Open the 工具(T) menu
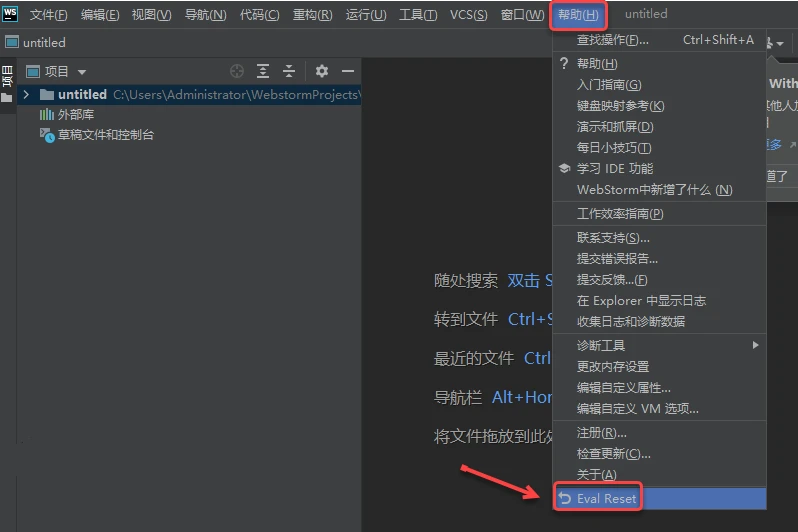The image size is (798, 532). pyautogui.click(x=418, y=15)
